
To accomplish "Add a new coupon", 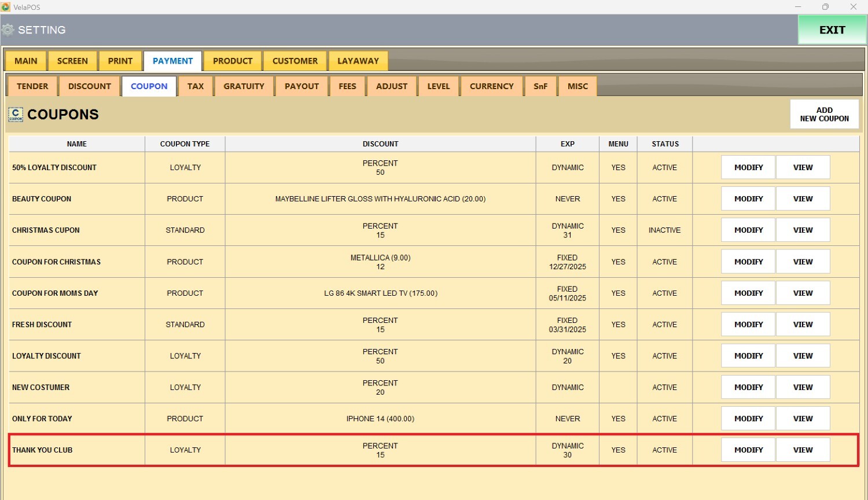I will [x=824, y=114].
